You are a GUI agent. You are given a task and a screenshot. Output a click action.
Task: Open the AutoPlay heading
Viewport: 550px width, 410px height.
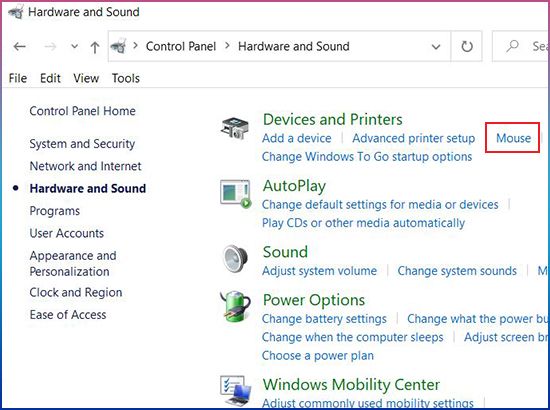(294, 186)
